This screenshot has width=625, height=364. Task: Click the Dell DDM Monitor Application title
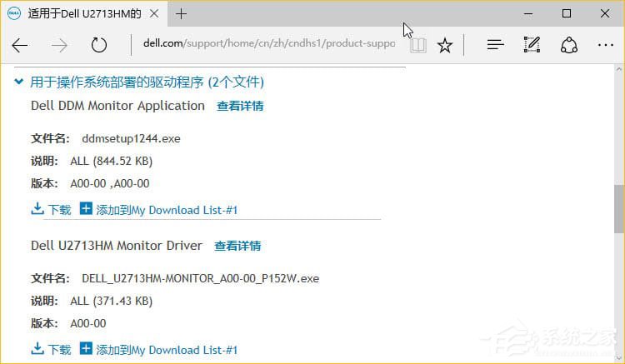(x=117, y=106)
